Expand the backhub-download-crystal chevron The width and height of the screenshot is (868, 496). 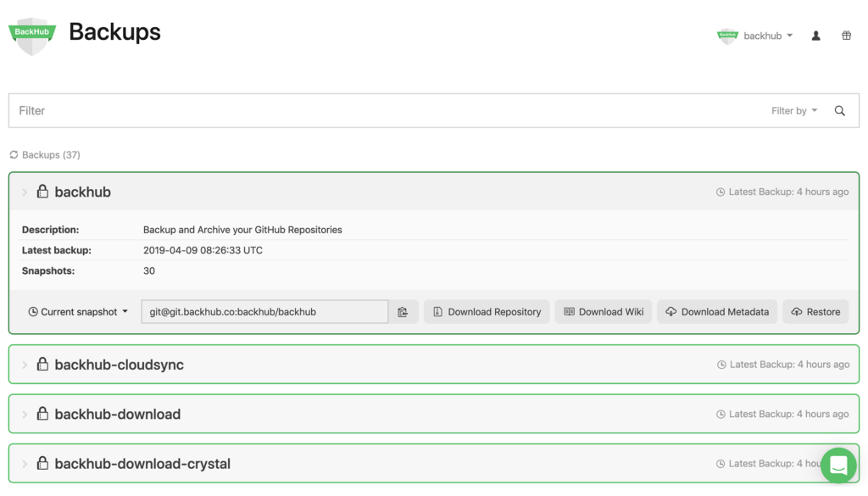[x=25, y=464]
